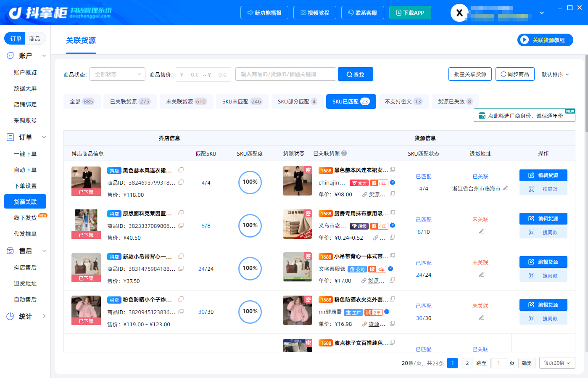Open the 黑色赫本风连衣裙 shop thumbnail
This screenshot has width=588, height=378.
[x=86, y=181]
